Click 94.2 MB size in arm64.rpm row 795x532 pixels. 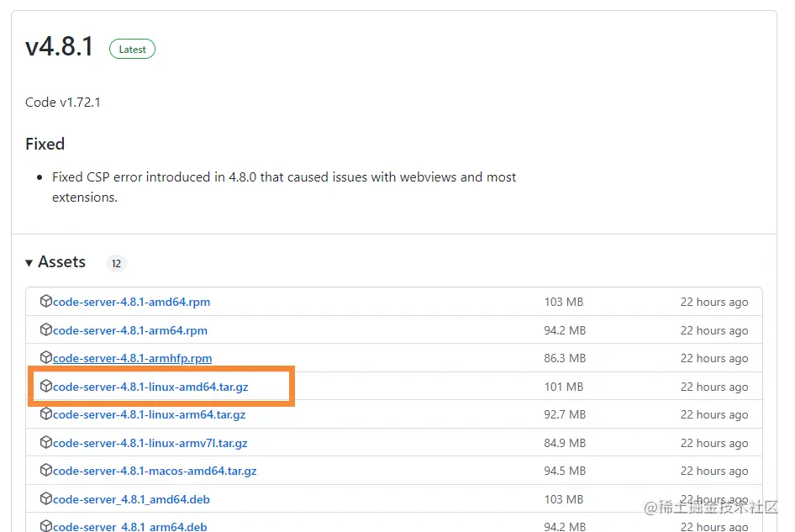[x=565, y=330]
